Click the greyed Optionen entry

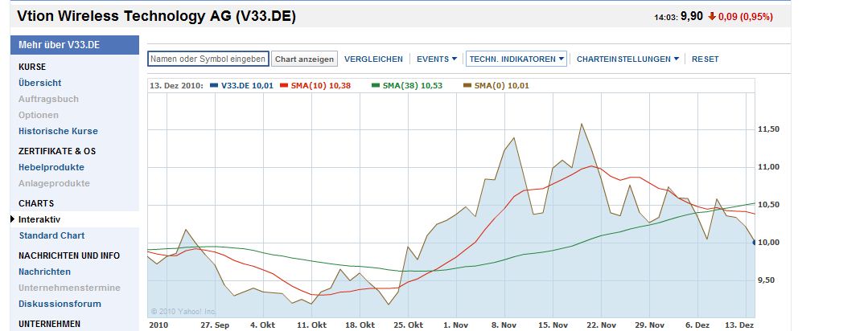[x=38, y=115]
